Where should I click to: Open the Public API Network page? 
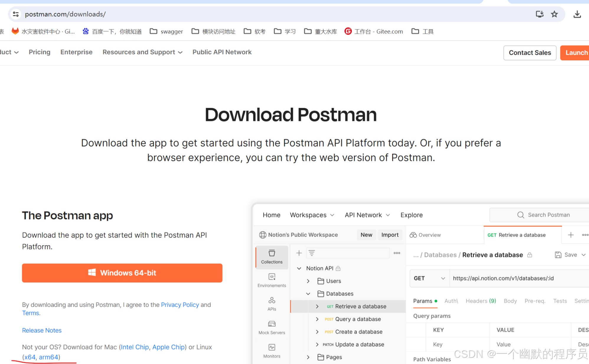(222, 52)
